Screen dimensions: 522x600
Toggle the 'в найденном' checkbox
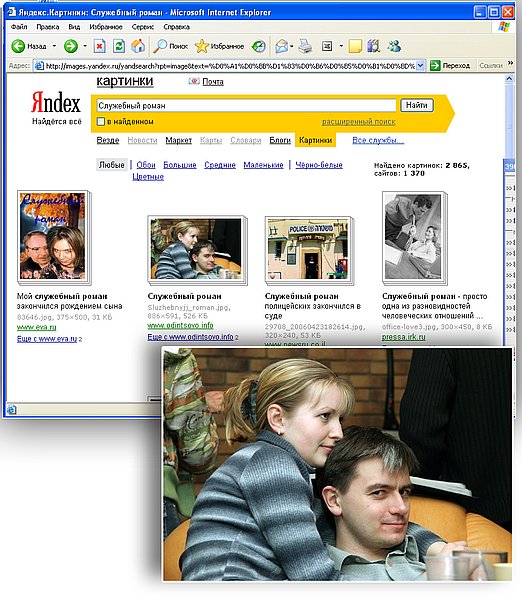(x=101, y=122)
